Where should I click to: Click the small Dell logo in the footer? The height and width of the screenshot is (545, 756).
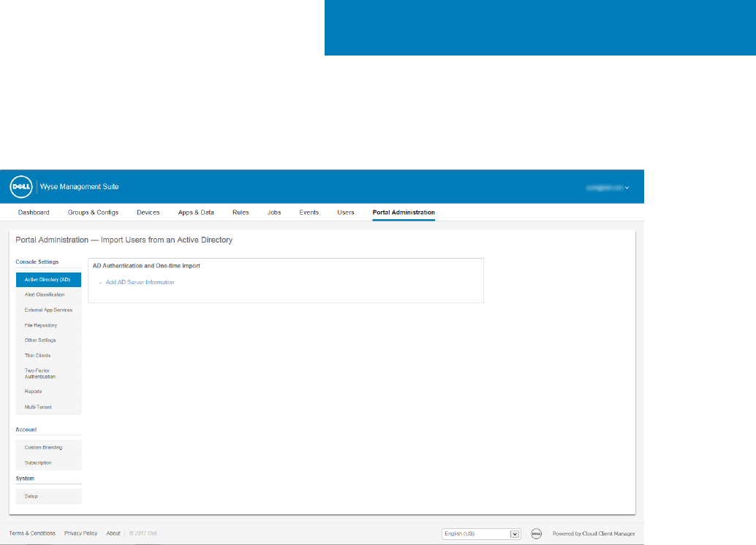pyautogui.click(x=536, y=533)
